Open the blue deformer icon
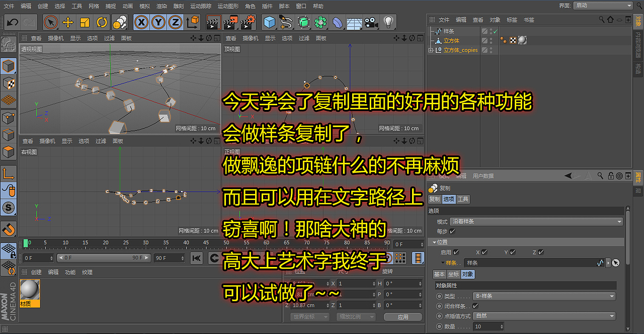The height and width of the screenshot is (334, 644). tap(338, 22)
